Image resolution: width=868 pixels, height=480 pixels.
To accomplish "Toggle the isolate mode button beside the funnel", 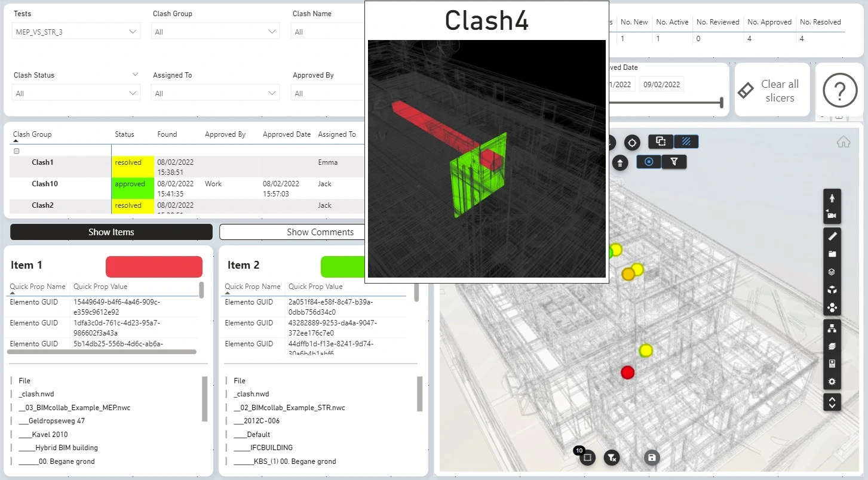I will pos(649,161).
